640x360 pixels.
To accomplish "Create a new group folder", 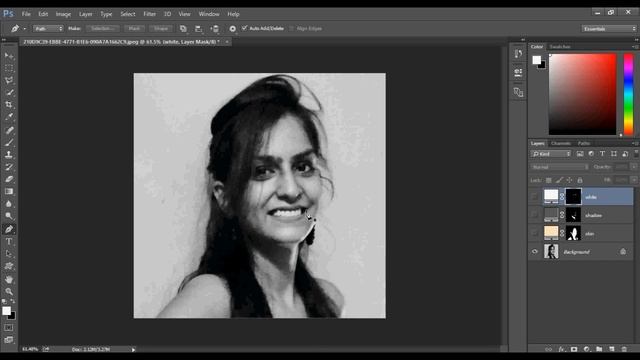I will pos(599,349).
